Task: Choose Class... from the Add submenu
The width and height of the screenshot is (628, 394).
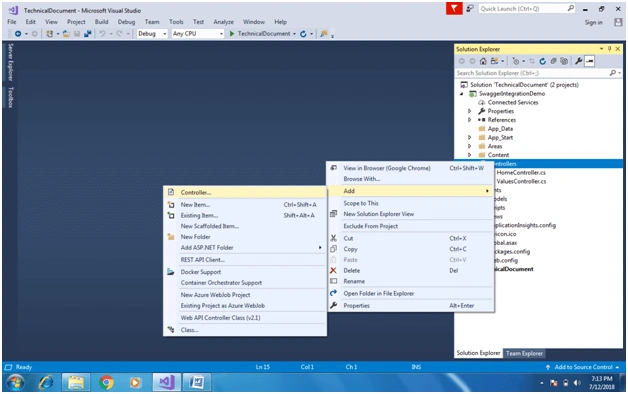Action: tap(245, 330)
